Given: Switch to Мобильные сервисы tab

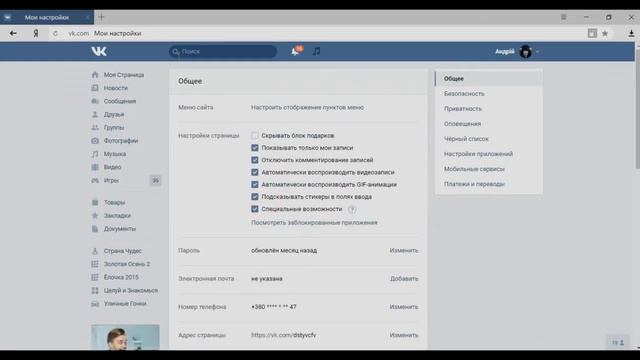Looking at the screenshot, I should tap(489, 169).
